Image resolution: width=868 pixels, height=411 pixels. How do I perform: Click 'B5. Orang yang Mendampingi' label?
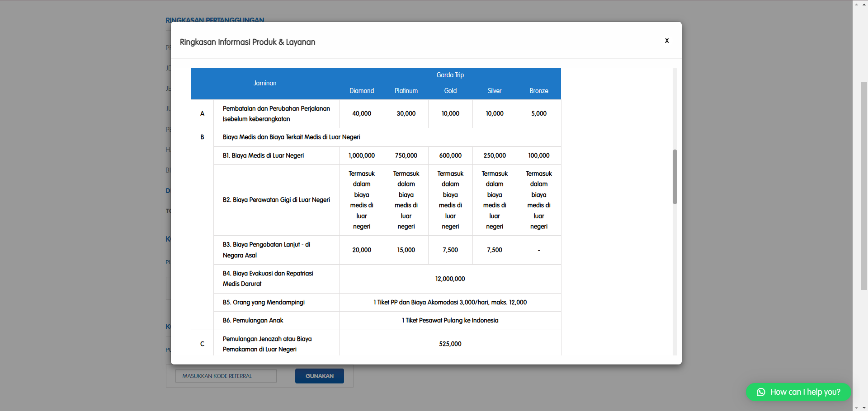(264, 303)
